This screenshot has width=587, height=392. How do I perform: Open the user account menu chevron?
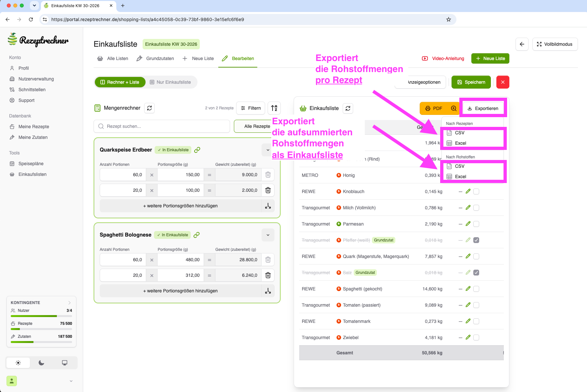pos(71,381)
